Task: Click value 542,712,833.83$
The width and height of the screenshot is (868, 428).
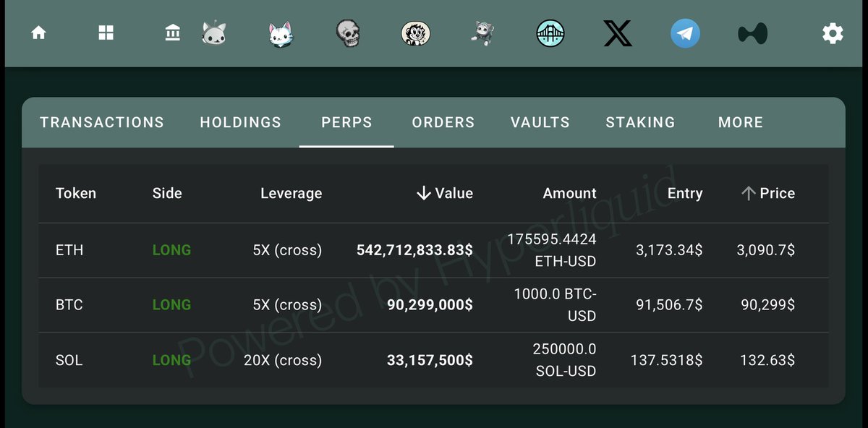Action: (414, 250)
